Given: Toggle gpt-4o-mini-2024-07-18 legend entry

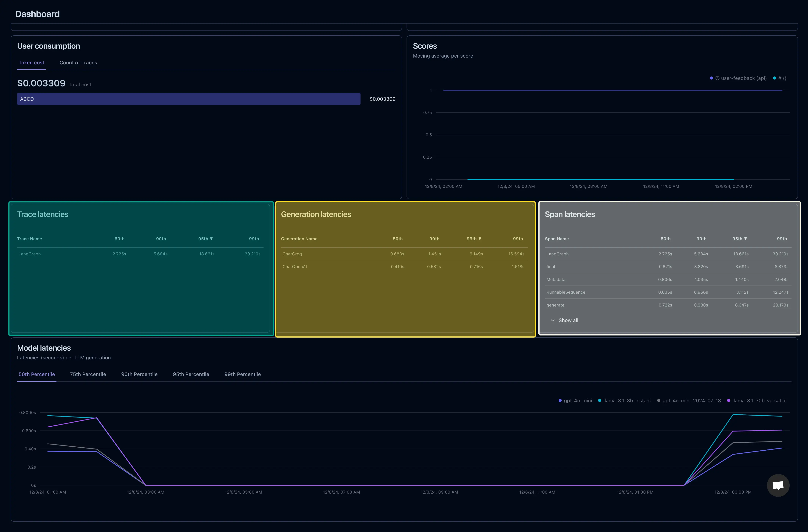Looking at the screenshot, I should pyautogui.click(x=689, y=401).
